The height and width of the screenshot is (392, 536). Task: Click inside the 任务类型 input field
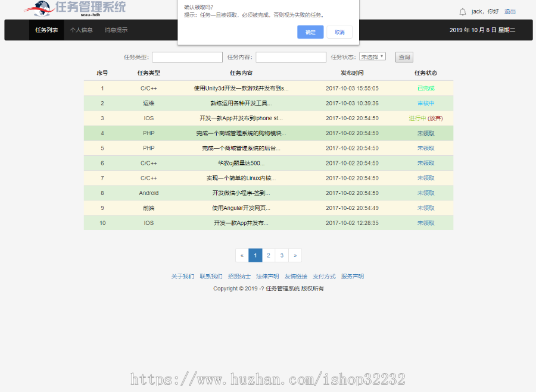point(187,57)
